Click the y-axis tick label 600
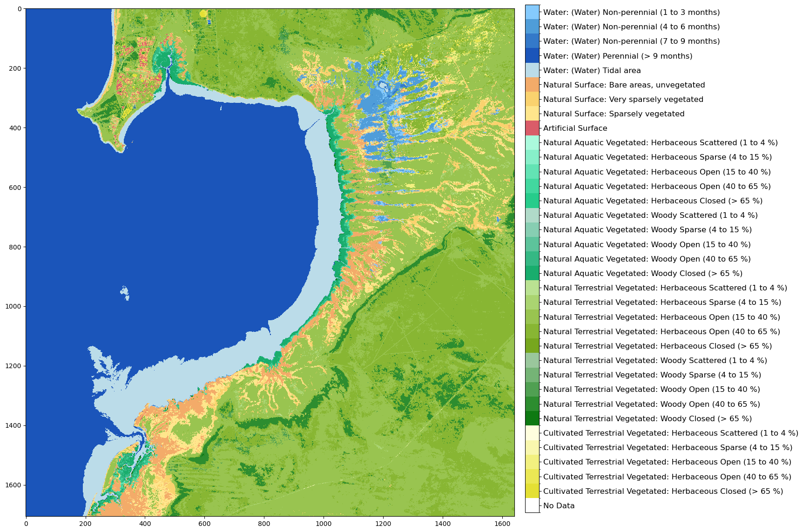 point(16,187)
